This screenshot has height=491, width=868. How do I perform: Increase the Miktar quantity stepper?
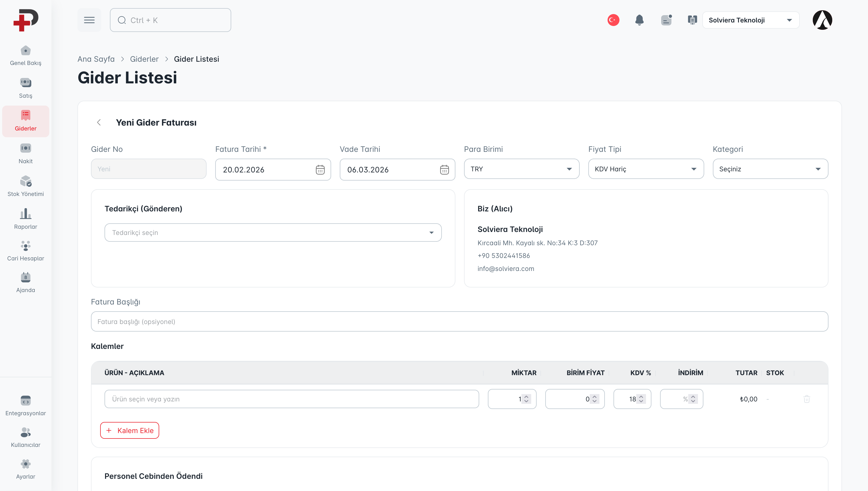526,397
